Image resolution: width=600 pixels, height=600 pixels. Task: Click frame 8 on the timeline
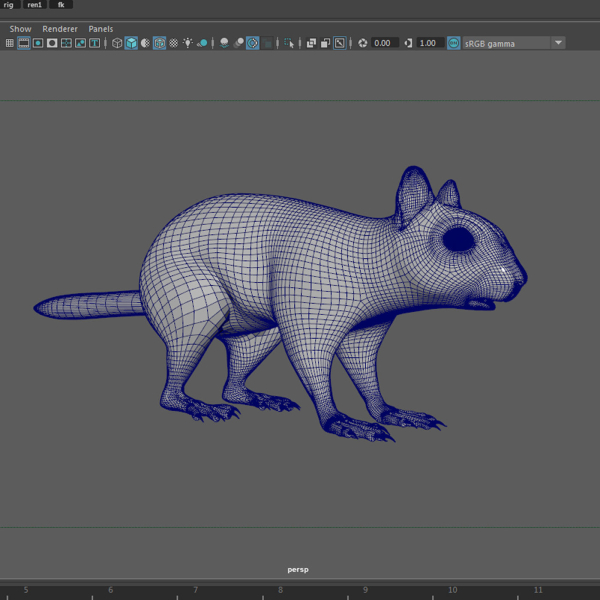(280, 590)
